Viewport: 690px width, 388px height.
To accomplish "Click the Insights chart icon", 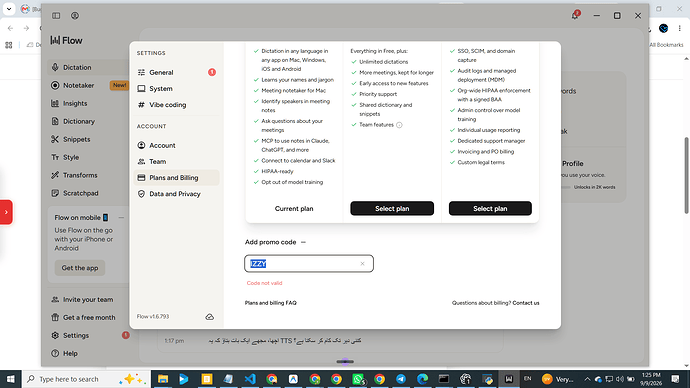I will (x=55, y=103).
